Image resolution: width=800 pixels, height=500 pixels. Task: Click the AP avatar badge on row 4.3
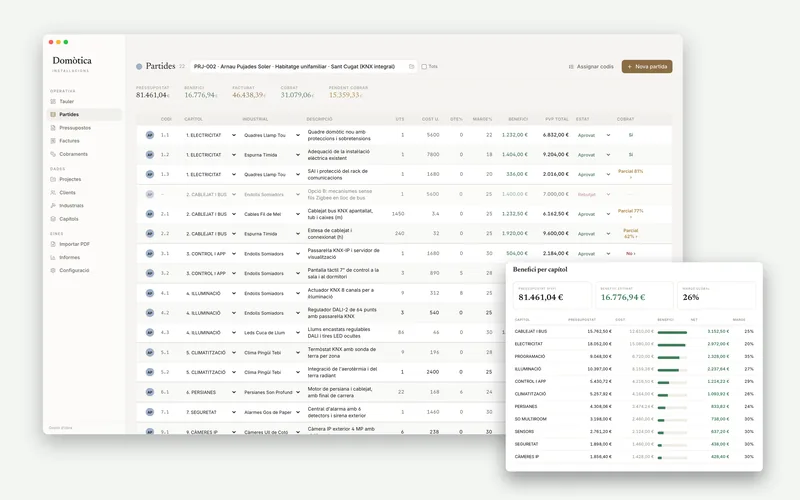[149, 333]
